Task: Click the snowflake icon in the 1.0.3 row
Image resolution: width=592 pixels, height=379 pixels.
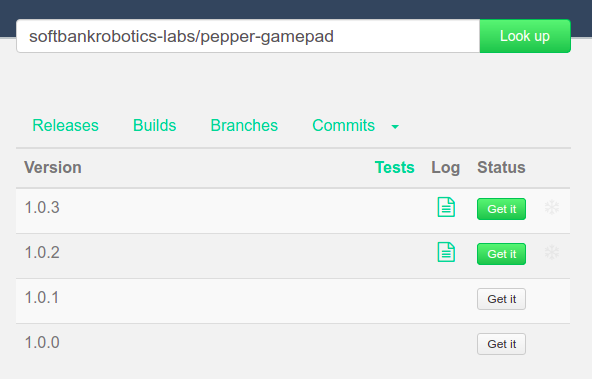Action: point(552,207)
